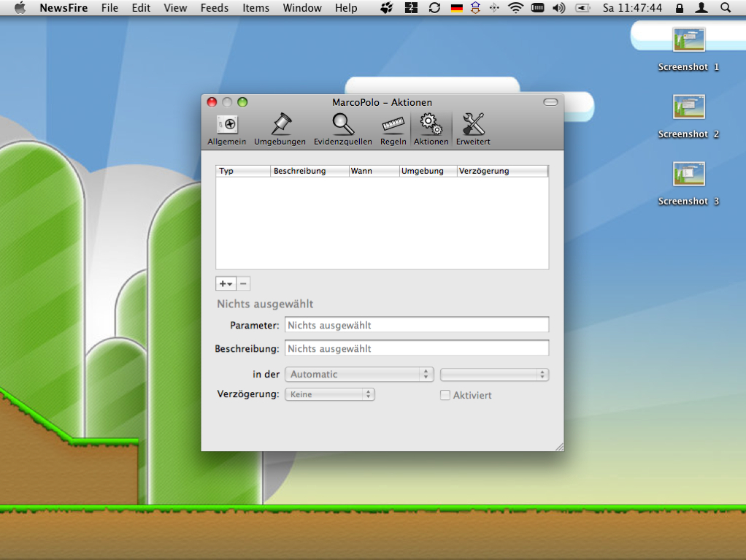Click the menu bar clock Sa 11:47:44
The width and height of the screenshot is (746, 560).
[x=632, y=7]
